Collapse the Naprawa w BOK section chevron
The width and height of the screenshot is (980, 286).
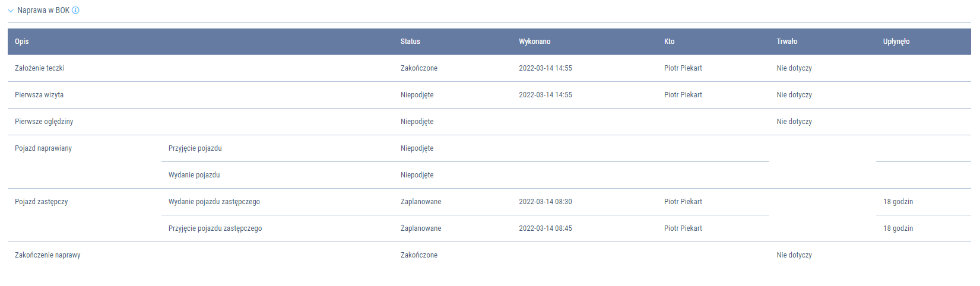(x=11, y=11)
